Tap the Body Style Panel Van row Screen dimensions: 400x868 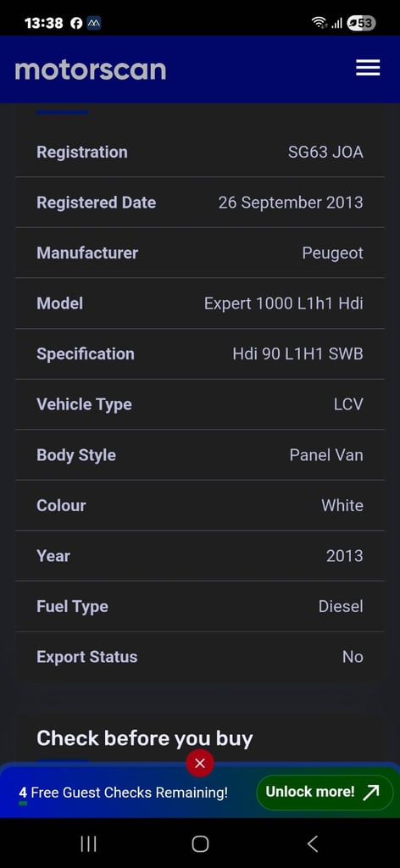[x=200, y=455]
